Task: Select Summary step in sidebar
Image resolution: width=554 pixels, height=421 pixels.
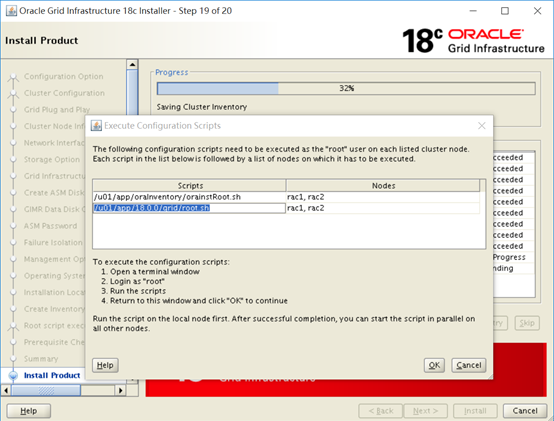Action: [41, 358]
